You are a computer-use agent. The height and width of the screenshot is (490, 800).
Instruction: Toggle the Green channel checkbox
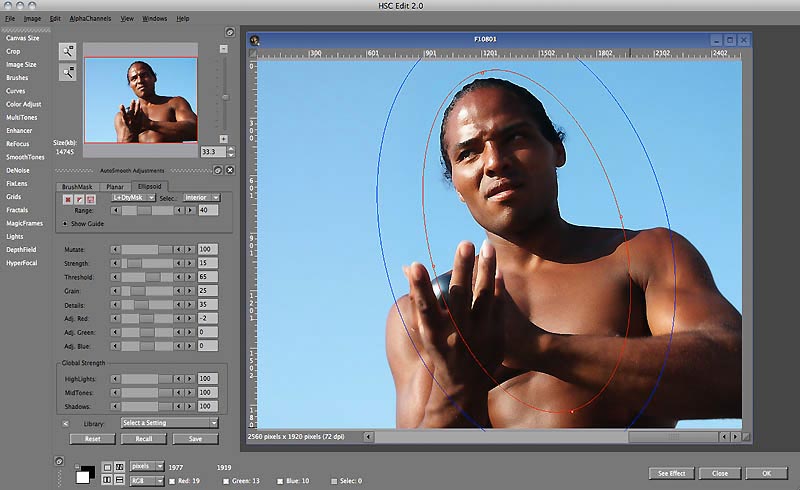coord(226,481)
